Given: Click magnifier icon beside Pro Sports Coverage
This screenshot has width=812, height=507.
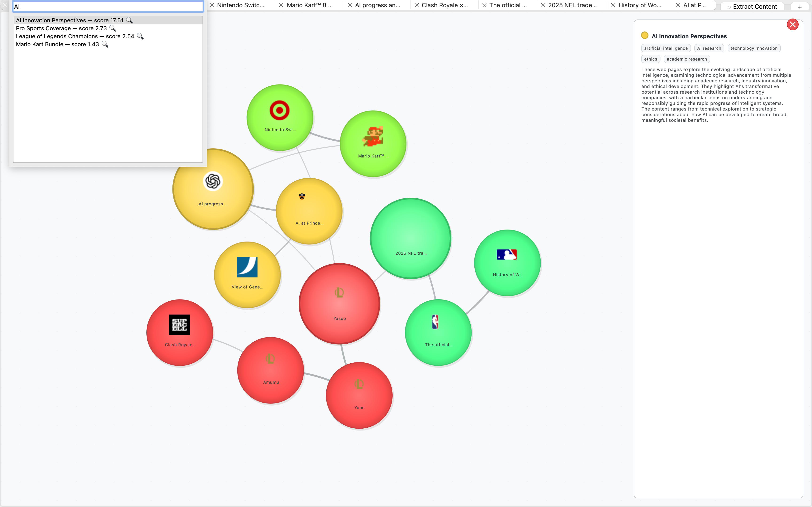Looking at the screenshot, I should tap(113, 28).
